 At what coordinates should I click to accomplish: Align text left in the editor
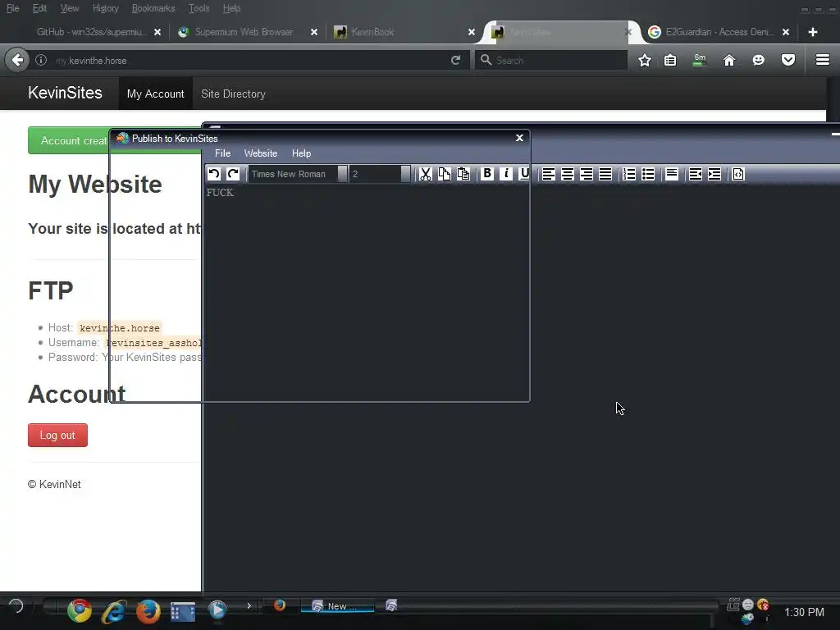click(x=548, y=174)
